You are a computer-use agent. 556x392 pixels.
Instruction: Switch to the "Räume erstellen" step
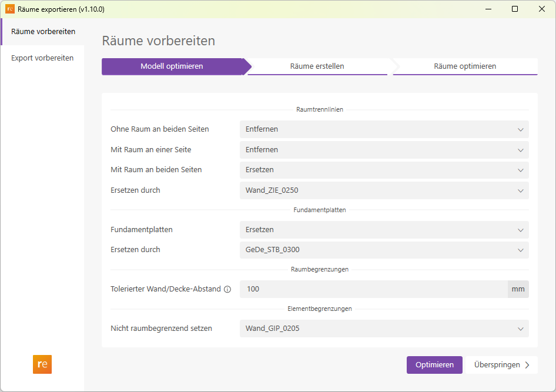point(318,66)
